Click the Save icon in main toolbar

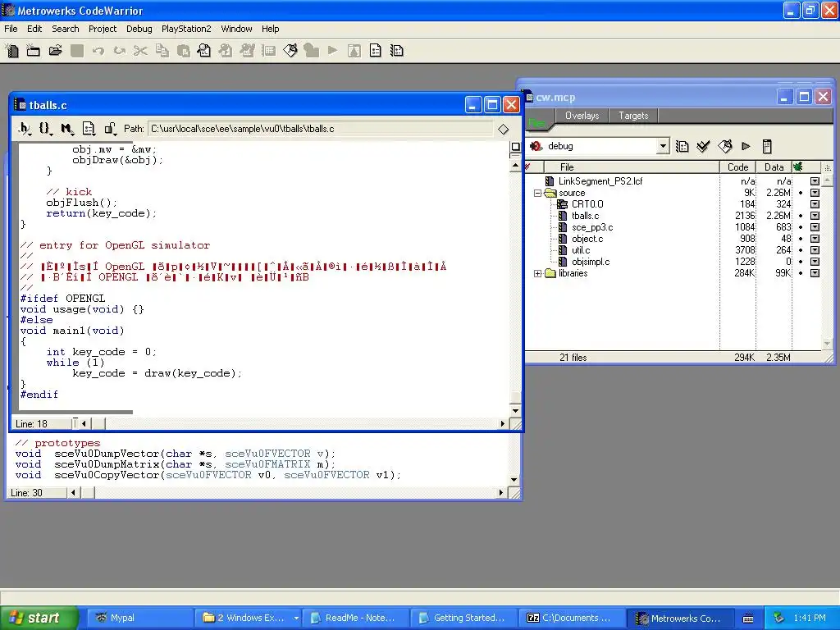pyautogui.click(x=77, y=51)
